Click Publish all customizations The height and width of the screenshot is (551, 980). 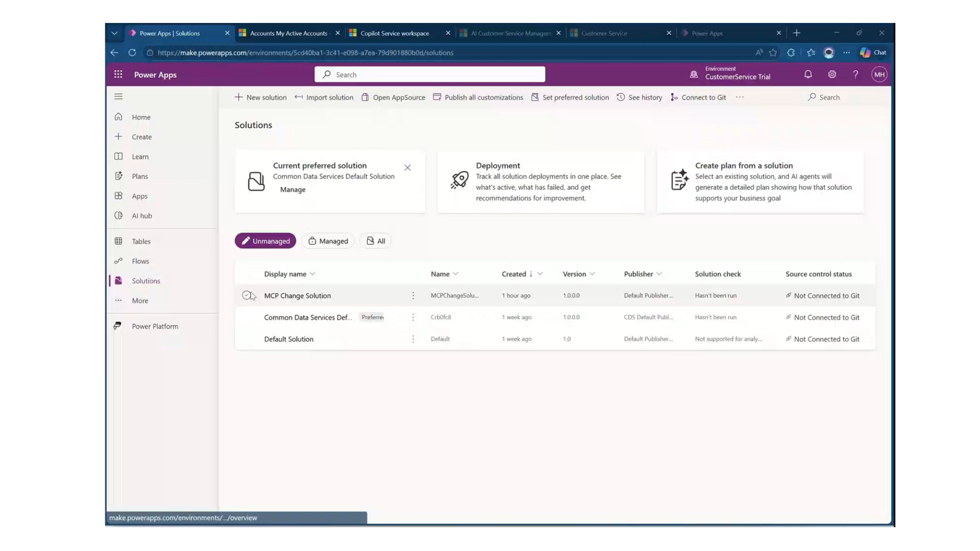pos(478,97)
